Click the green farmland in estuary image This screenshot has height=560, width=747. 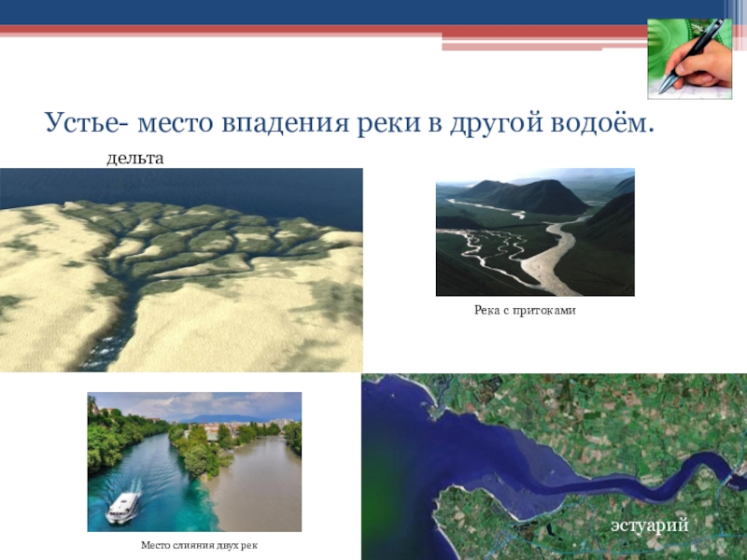[x=598, y=411]
